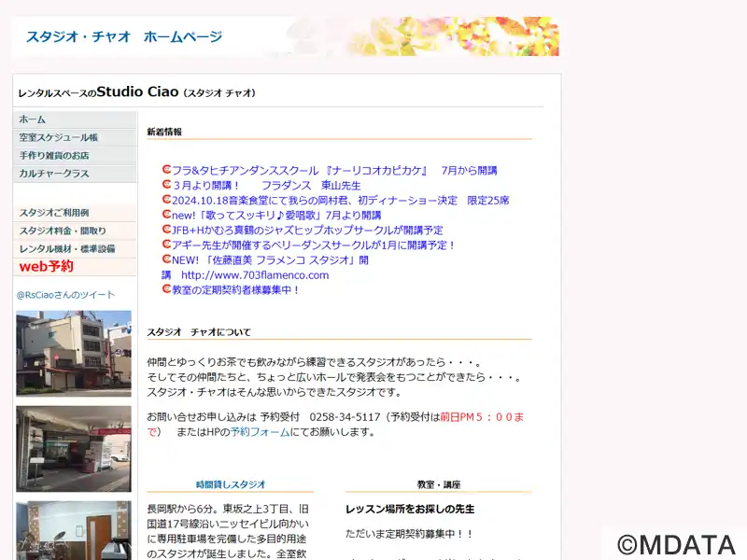747x560 pixels.
Task: Click the red bullet icon beside フラ&タヒチアンダンススクール
Action: click(x=166, y=170)
